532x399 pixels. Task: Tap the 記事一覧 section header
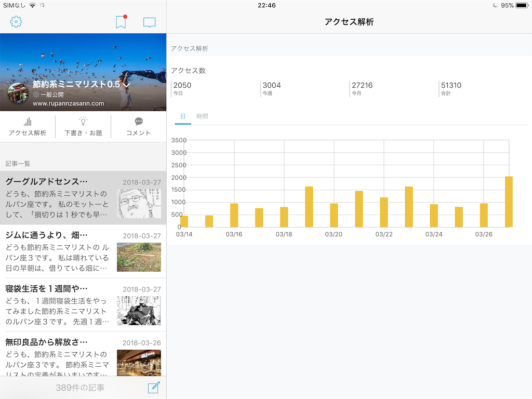18,164
